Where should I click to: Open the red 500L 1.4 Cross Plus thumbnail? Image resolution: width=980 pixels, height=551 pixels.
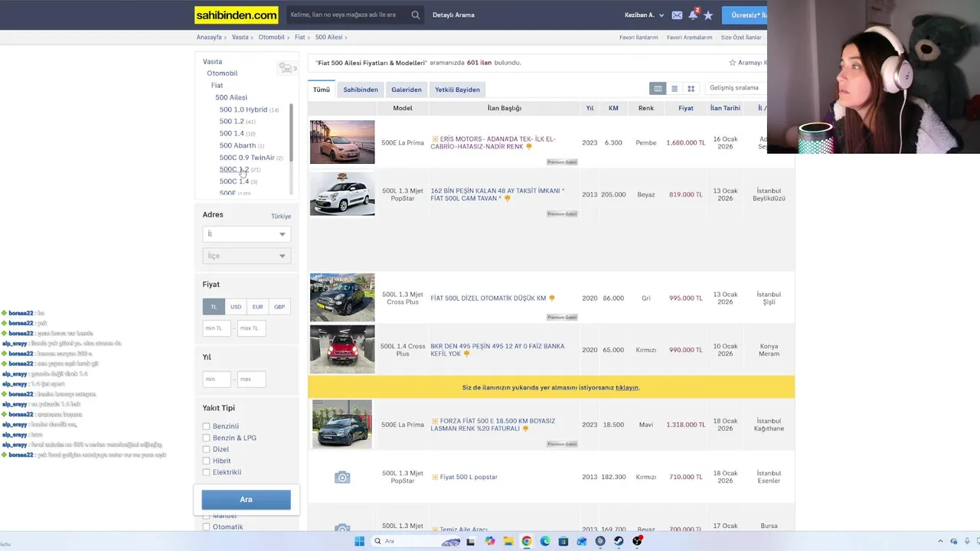coord(342,350)
